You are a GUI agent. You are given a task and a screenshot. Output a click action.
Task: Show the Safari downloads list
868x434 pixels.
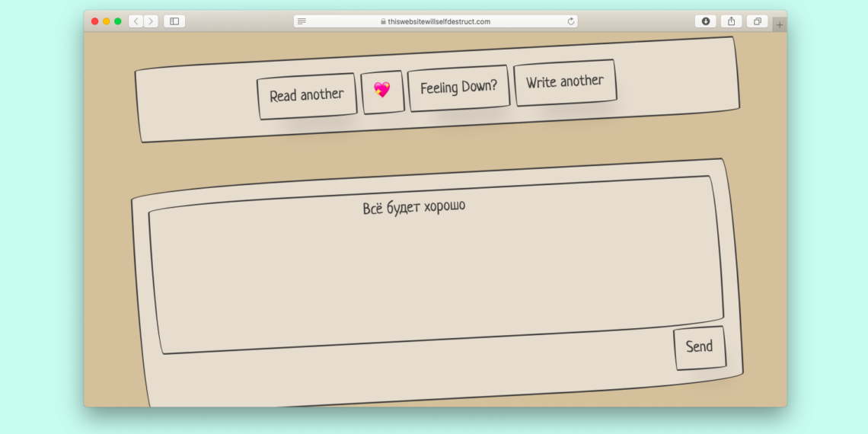coord(705,21)
